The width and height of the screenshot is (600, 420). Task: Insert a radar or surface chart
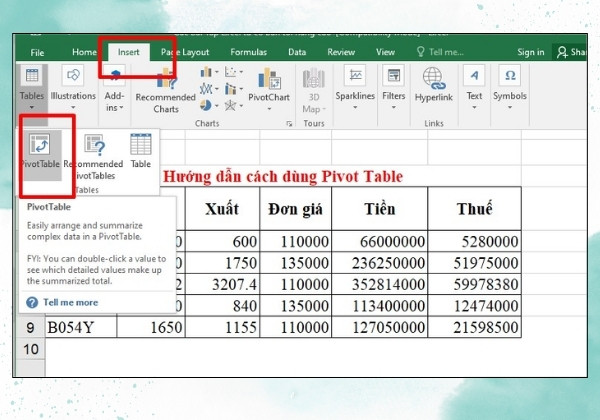pos(233,105)
